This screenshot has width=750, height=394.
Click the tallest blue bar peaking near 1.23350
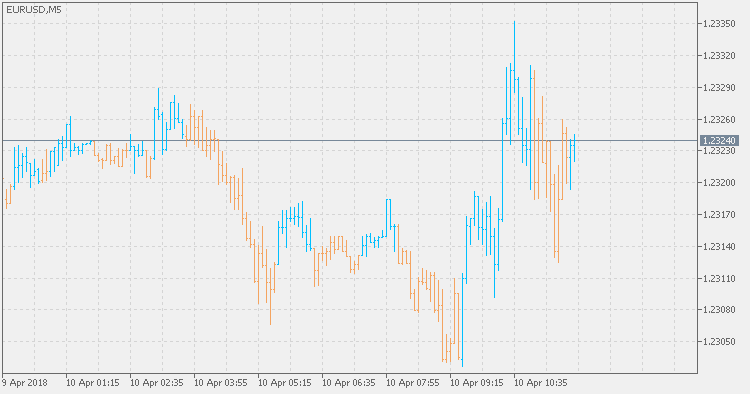515,57
